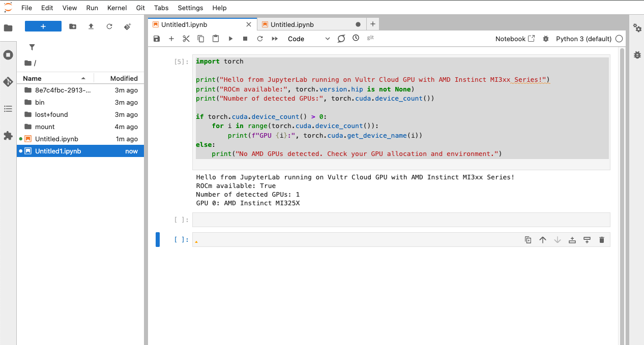The width and height of the screenshot is (644, 345).
Task: Save the notebook with disk icon
Action: coord(157,39)
